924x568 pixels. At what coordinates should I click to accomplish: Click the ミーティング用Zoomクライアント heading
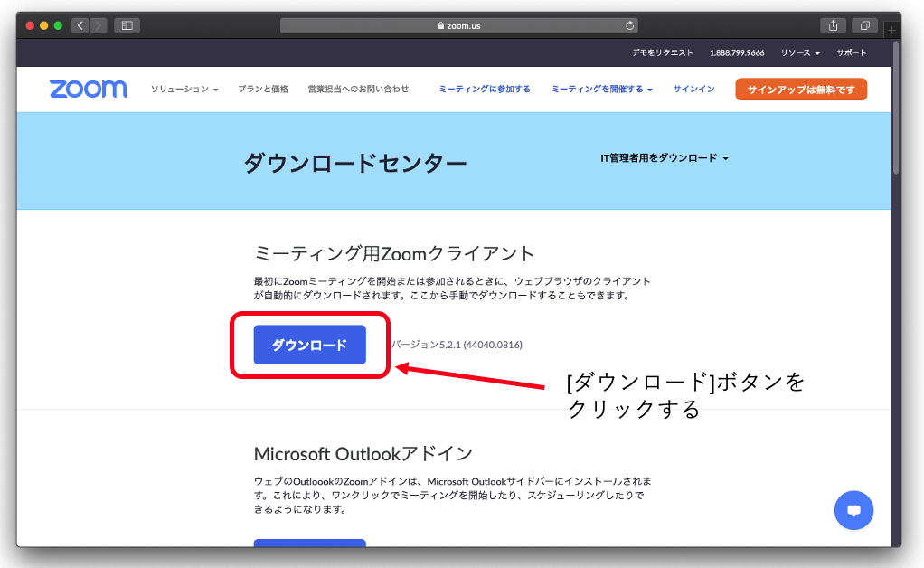click(394, 253)
